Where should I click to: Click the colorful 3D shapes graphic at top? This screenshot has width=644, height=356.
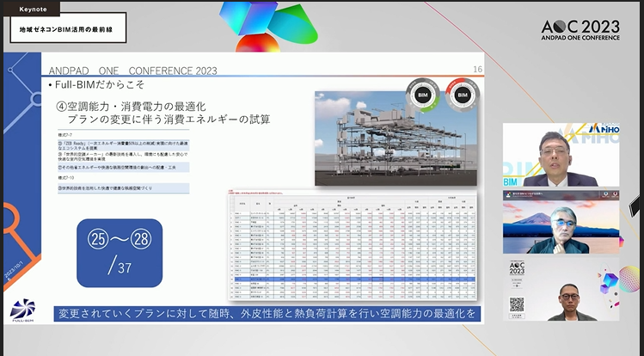(268, 27)
